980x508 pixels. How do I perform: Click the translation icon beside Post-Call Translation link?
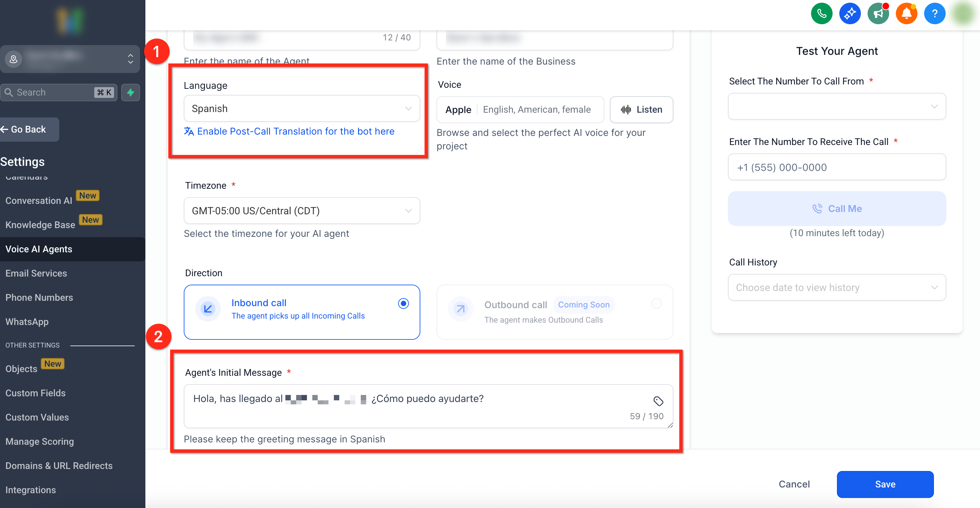pyautogui.click(x=189, y=131)
